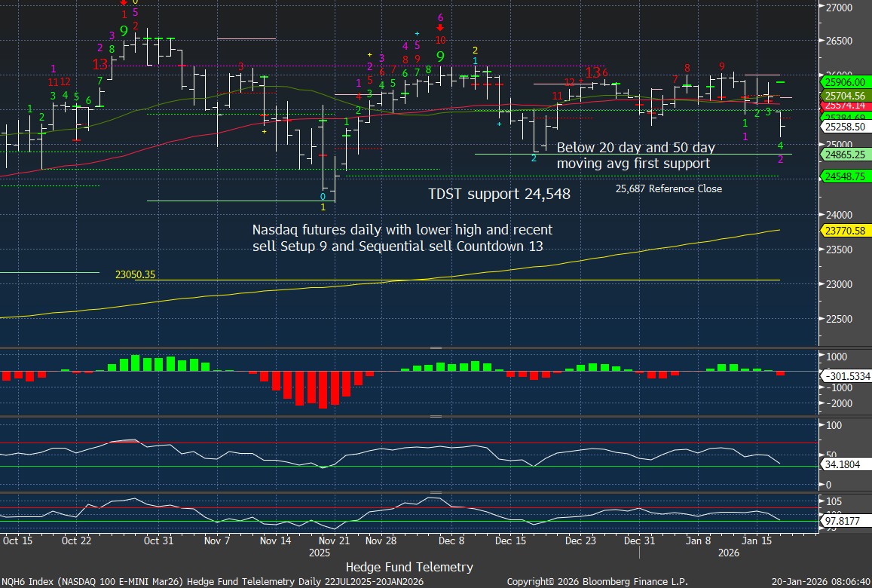The height and width of the screenshot is (588, 872).
Task: Click the red down arrow above late-October peak
Action: click(124, 3)
